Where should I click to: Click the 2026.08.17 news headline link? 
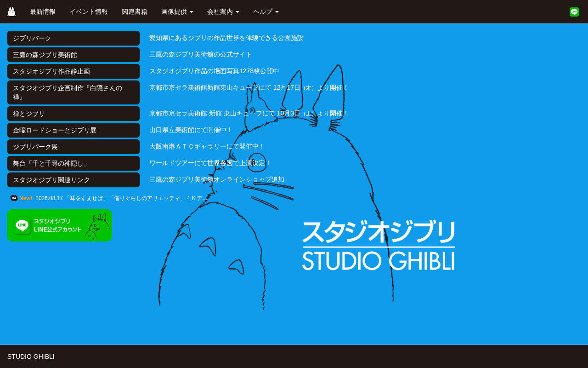click(121, 198)
